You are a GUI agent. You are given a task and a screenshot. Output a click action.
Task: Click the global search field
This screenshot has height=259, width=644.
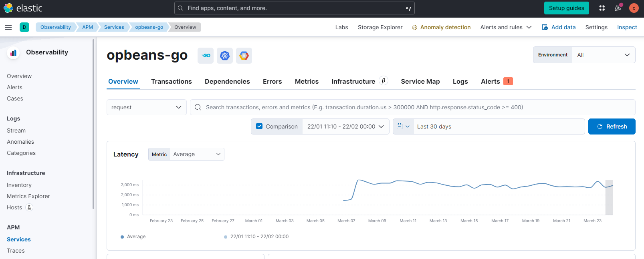(295, 8)
